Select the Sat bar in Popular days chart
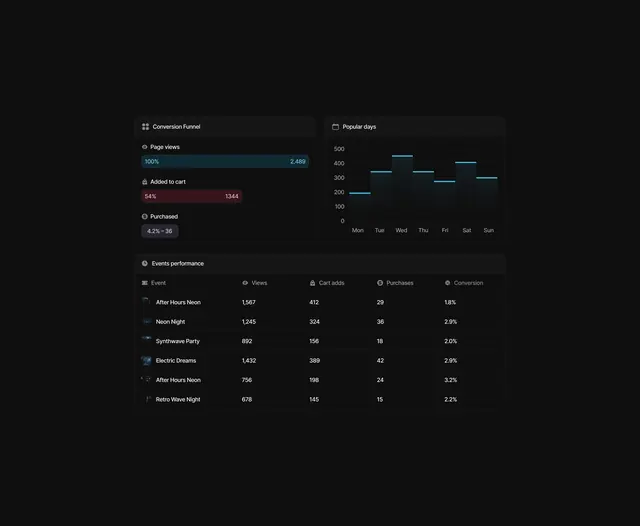 466,191
